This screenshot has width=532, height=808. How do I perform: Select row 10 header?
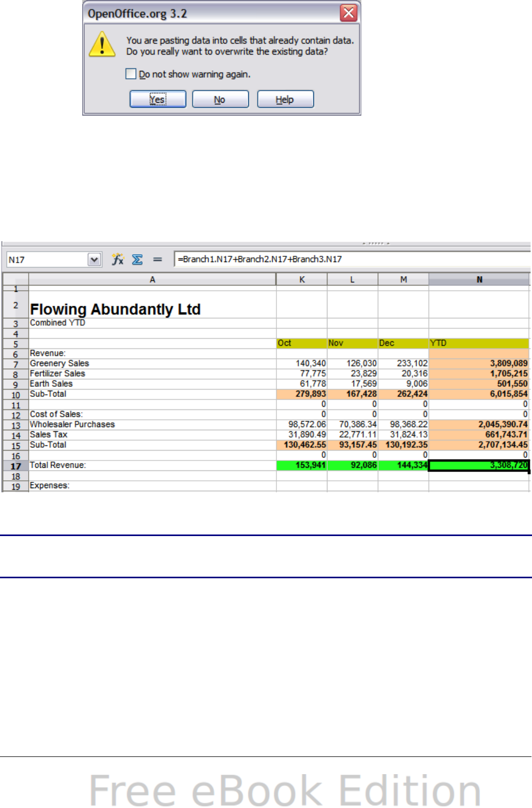tap(16, 395)
